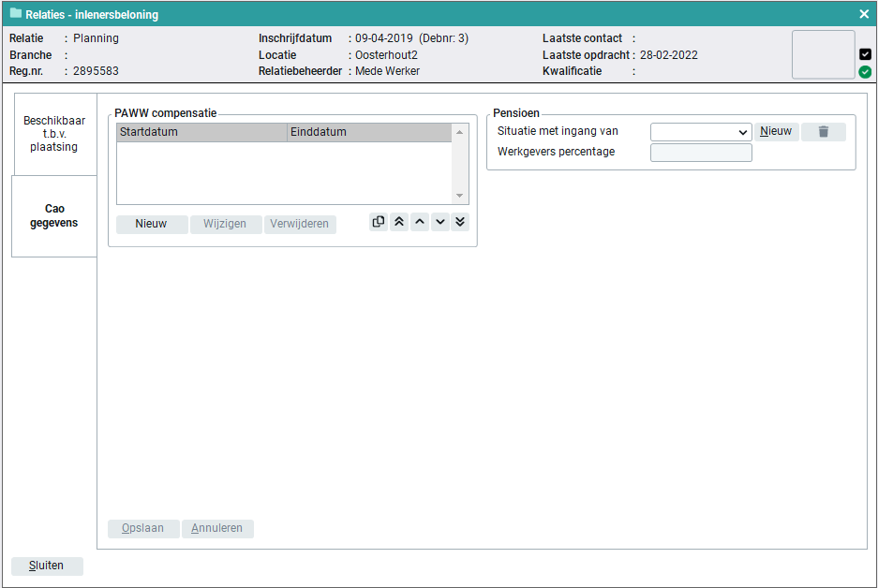This screenshot has height=588, width=878.
Task: Click the trash icon in Pensioen section
Action: tap(823, 132)
